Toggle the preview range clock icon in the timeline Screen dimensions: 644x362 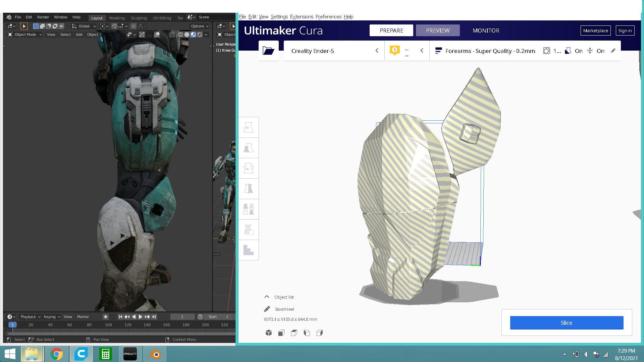click(x=200, y=317)
